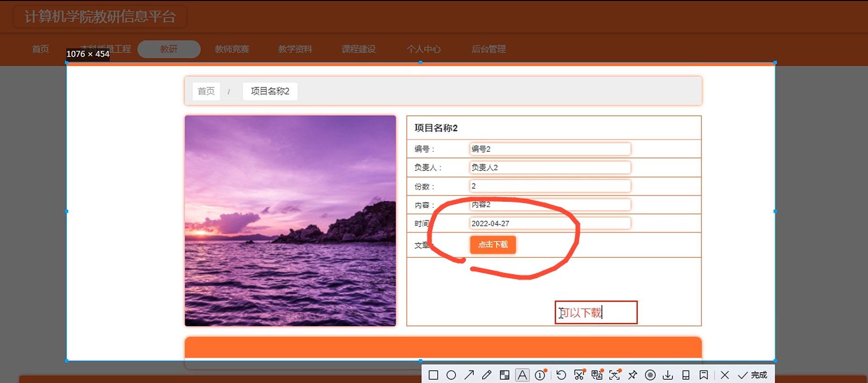868x383 pixels.
Task: Choose the arrow drawing tool
Action: [x=469, y=375]
